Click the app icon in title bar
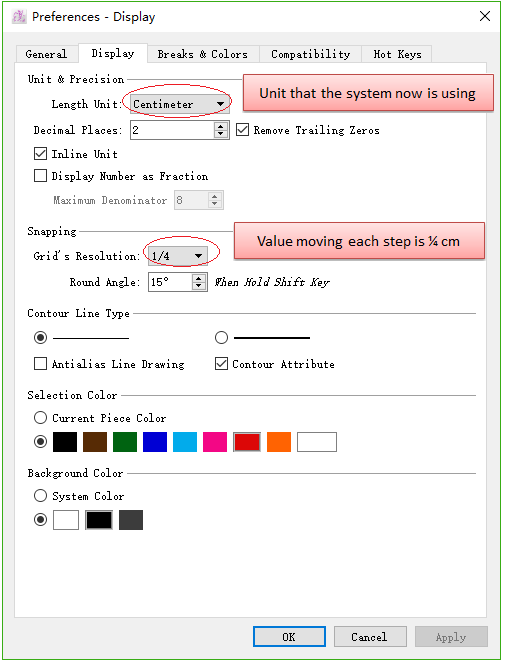 (19, 17)
